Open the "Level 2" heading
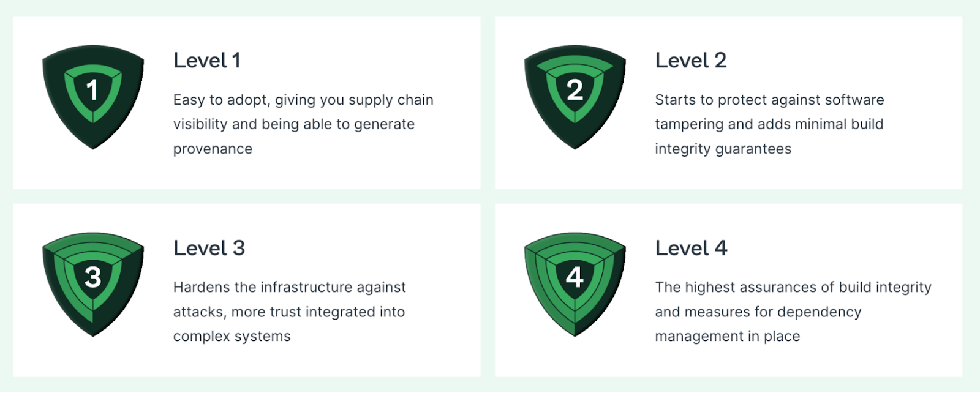The height and width of the screenshot is (393, 980). coord(690,61)
